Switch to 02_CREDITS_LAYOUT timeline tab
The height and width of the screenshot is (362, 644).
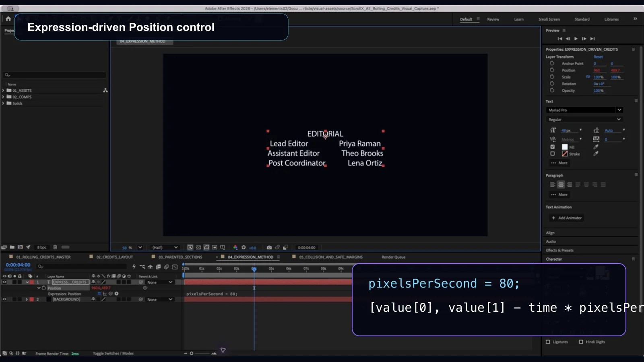click(114, 257)
